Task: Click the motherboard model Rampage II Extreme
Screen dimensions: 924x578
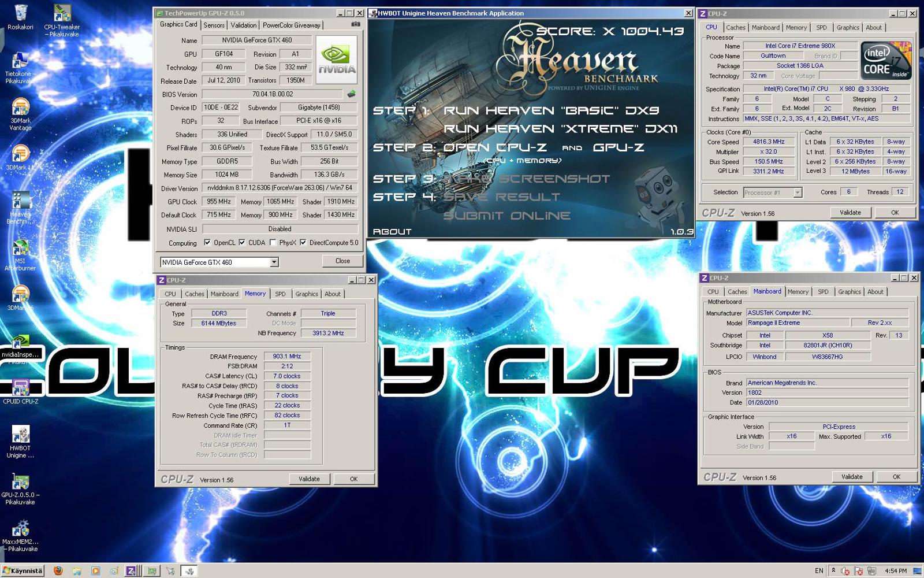Action: 797,323
